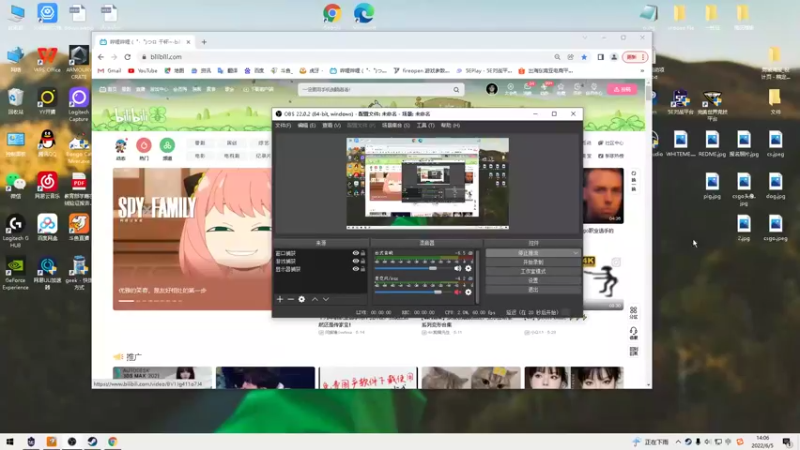Screen dimensions: 800x450
Task: Mute desktop audio speaker icon in OBS mixer
Action: 458,268
